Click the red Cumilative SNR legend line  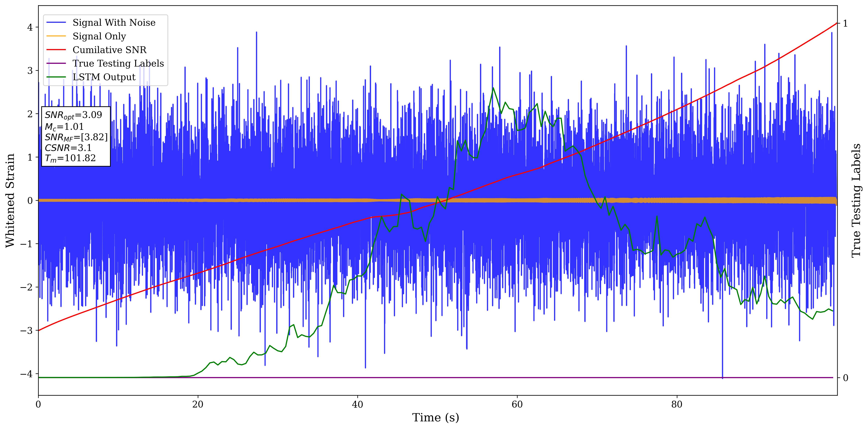(x=56, y=50)
